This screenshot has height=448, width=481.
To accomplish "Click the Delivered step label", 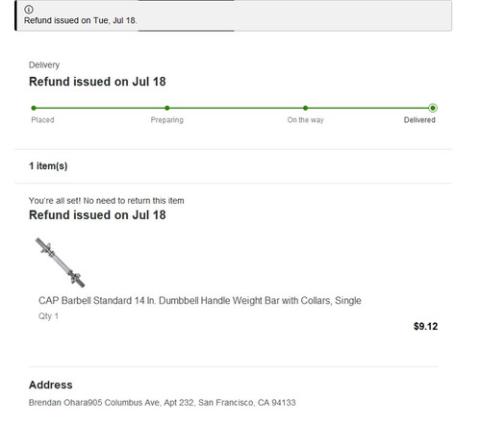I will click(419, 120).
